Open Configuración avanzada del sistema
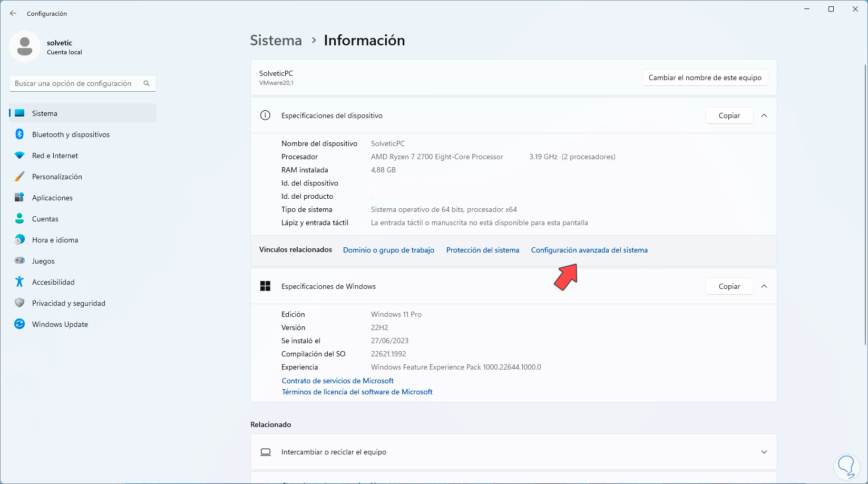Screen dimensions: 868x484 tap(589, 250)
